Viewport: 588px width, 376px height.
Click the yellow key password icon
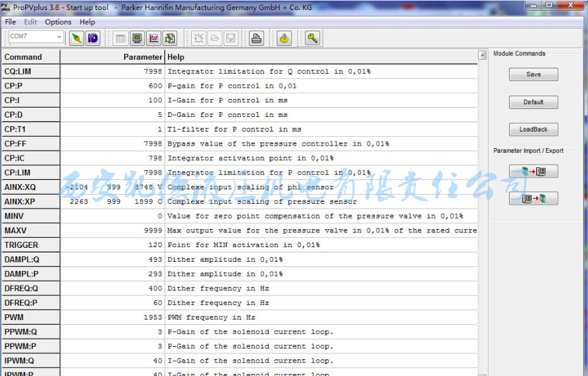point(312,38)
